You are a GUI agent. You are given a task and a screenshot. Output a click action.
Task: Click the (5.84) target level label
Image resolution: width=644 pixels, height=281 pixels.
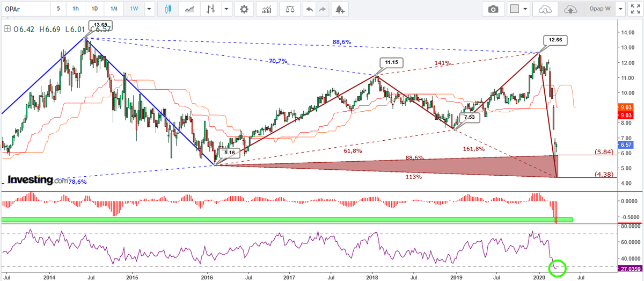pyautogui.click(x=604, y=152)
